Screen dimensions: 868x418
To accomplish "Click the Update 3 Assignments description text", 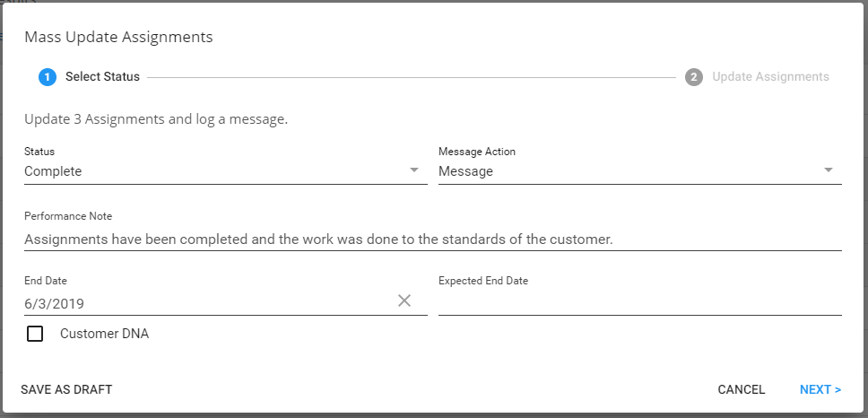I will pos(156,119).
